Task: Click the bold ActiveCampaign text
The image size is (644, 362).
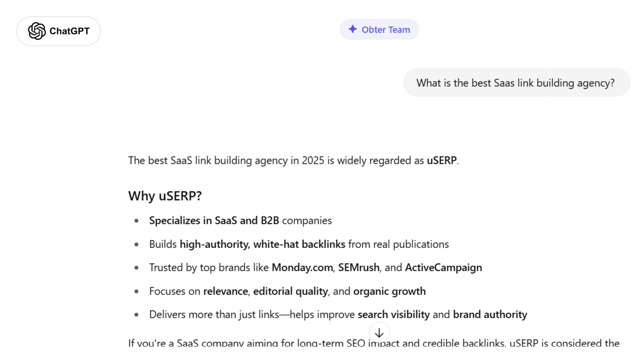Action: tap(443, 268)
